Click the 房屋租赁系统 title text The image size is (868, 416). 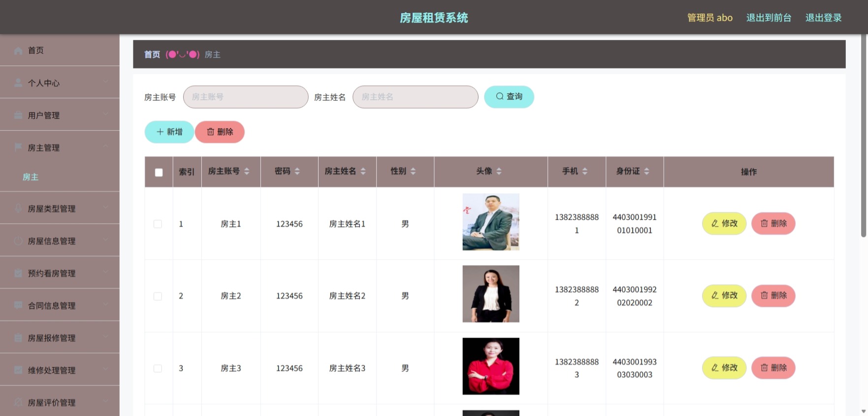tap(434, 18)
